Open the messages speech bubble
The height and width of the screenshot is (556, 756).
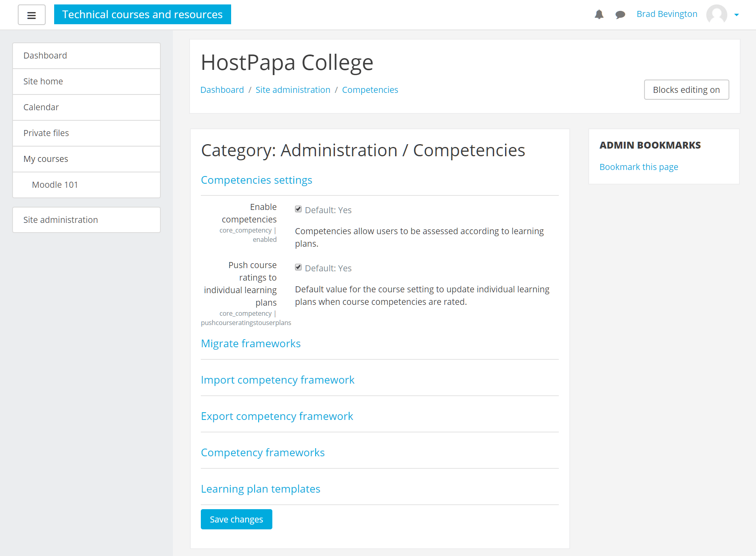[620, 15]
